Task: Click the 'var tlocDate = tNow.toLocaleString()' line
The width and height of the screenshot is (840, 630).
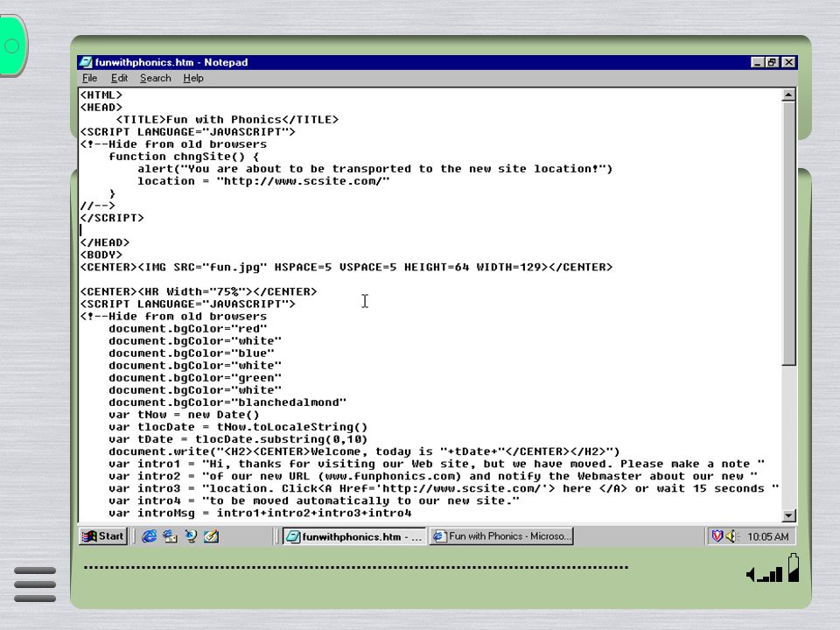Action: point(238,428)
